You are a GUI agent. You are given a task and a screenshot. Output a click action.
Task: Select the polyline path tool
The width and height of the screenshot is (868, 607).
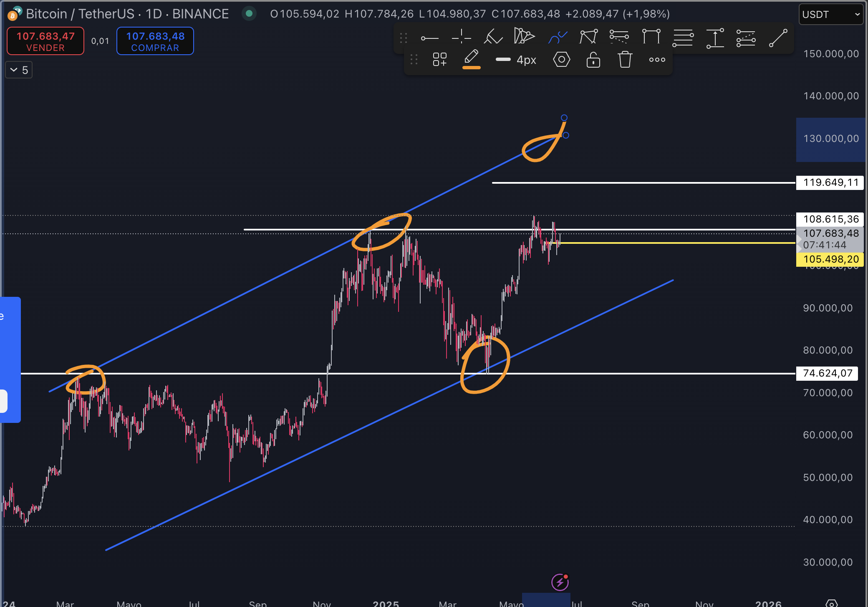588,37
